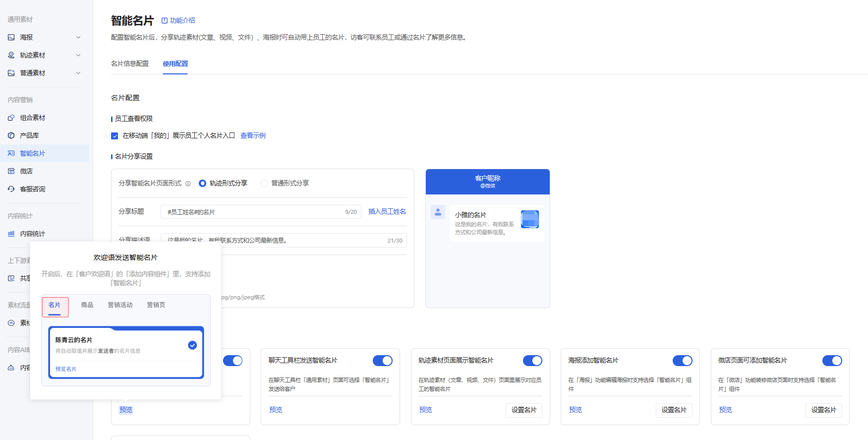868x440 pixels.
Task: Click the 产品库 sidebar icon
Action: coord(11,135)
